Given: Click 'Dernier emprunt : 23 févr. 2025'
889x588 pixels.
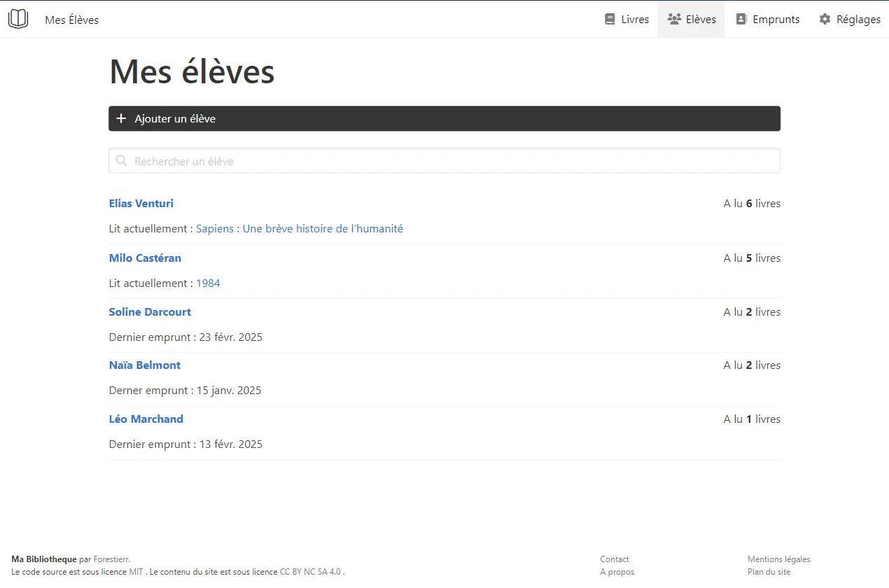Looking at the screenshot, I should pos(185,337).
